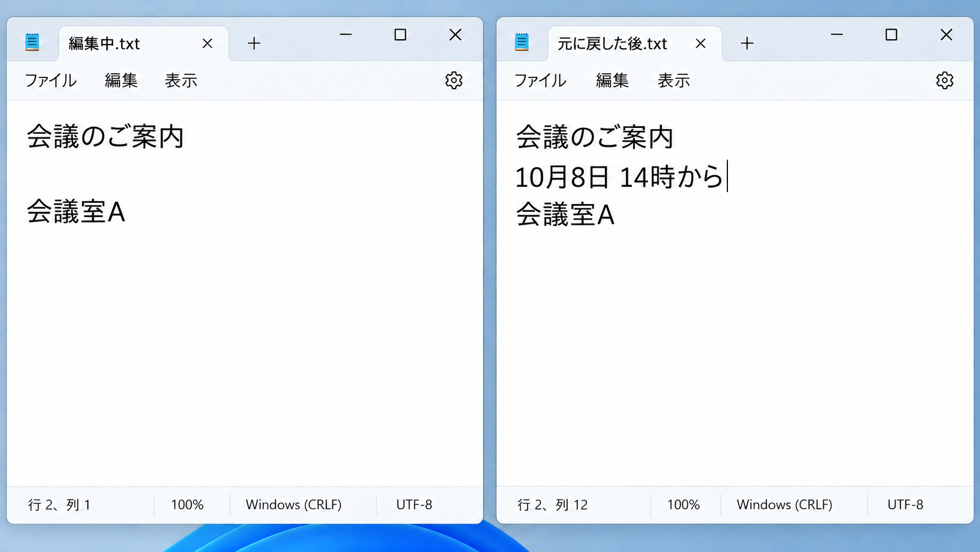980x552 pixels.
Task: Add new tab in 編集中.txt window
Action: point(254,43)
